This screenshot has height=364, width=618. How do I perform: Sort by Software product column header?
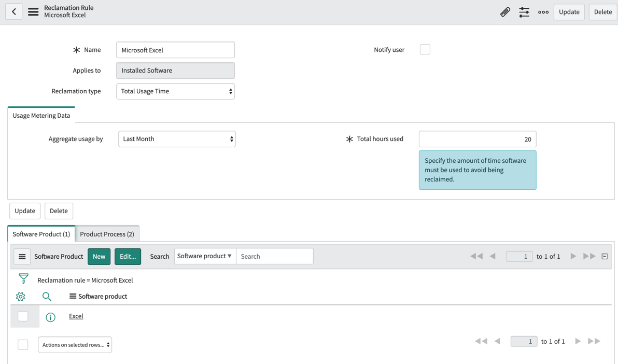pyautogui.click(x=103, y=296)
